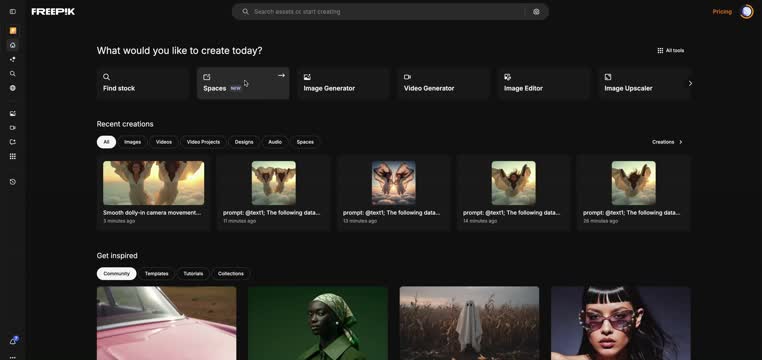The width and height of the screenshot is (762, 360).
Task: Open the Smooth dolly-in camera movement thumbnail
Action: point(154,183)
